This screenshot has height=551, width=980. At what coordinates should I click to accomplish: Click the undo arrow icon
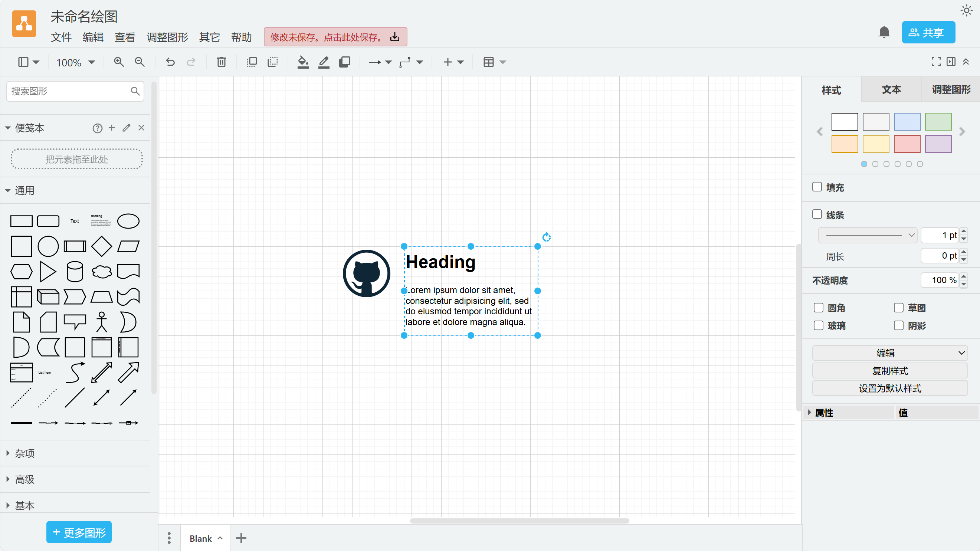click(x=170, y=62)
